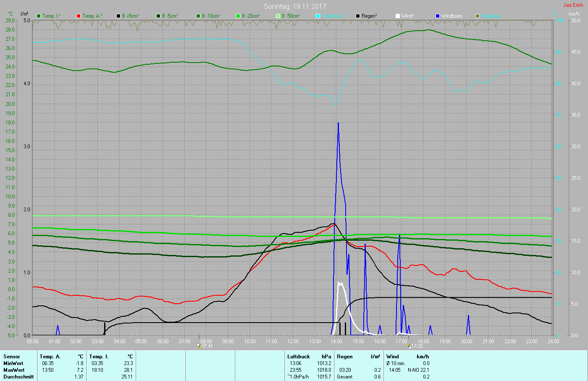588x381 pixels.
Task: Select the blue Windböen legend swatch
Action: (438, 16)
